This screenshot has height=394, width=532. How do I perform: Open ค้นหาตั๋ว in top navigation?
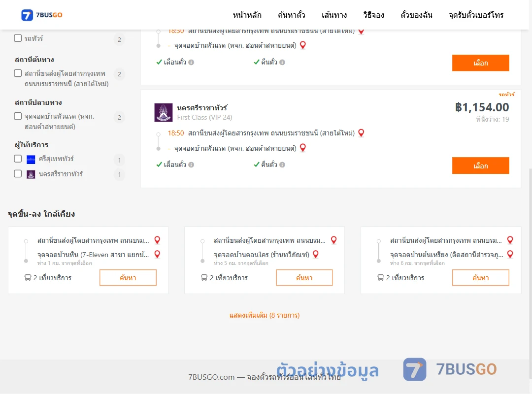[292, 15]
